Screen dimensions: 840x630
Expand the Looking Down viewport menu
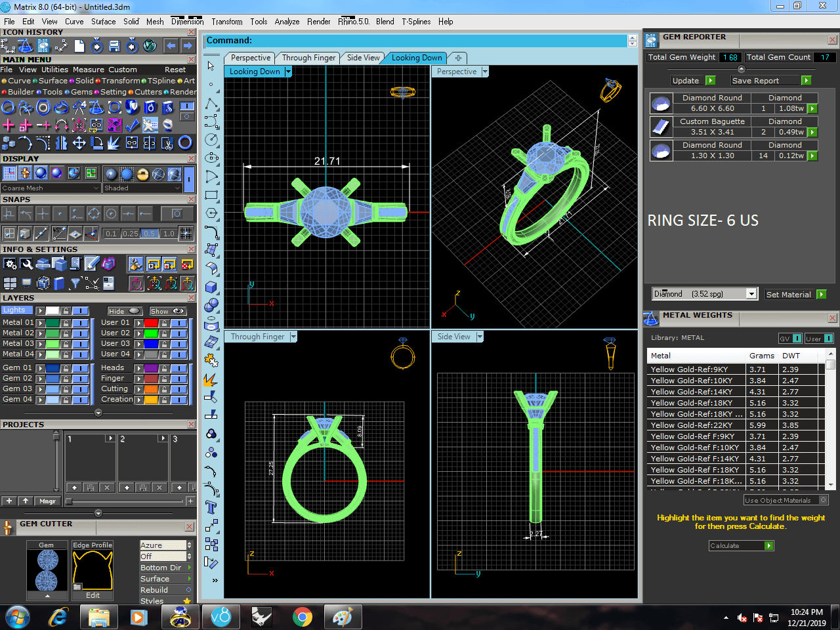click(x=288, y=72)
